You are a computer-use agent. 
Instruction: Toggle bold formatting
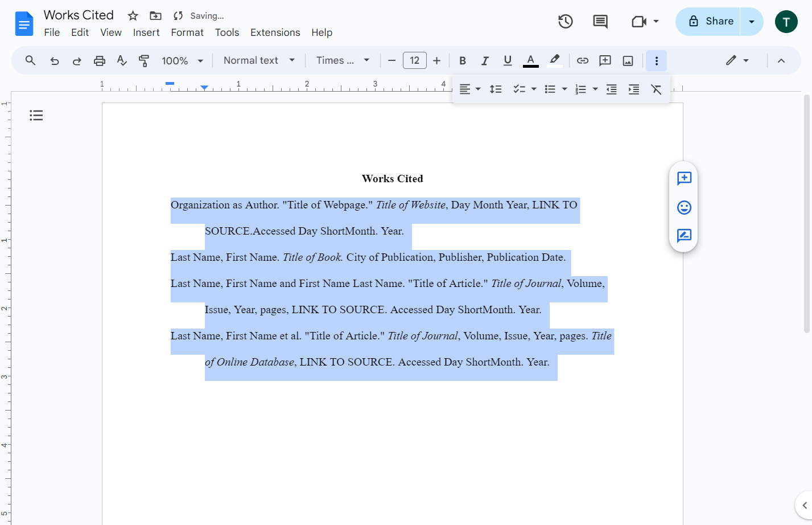point(463,61)
